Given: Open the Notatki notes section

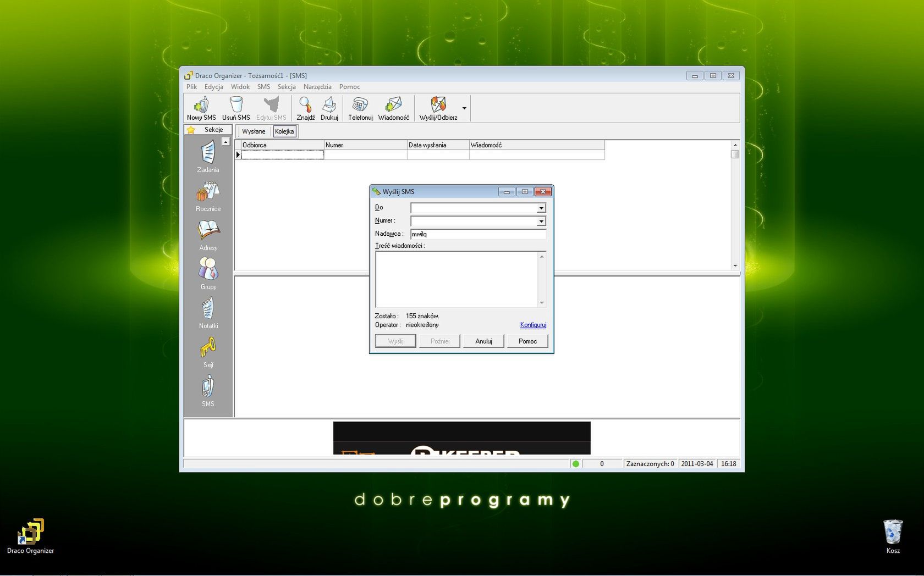Looking at the screenshot, I should coord(208,313).
